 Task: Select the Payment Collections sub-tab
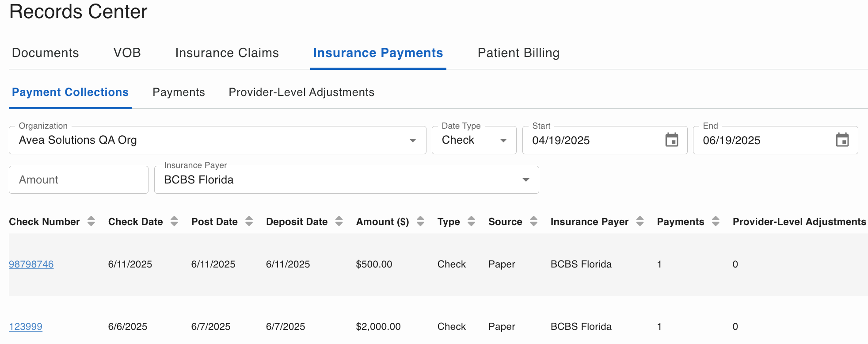[70, 92]
